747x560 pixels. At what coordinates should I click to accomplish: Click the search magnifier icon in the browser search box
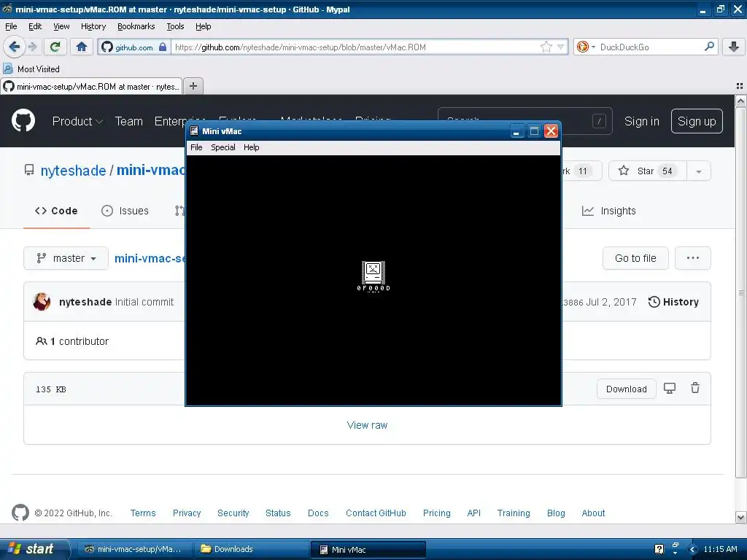click(709, 47)
